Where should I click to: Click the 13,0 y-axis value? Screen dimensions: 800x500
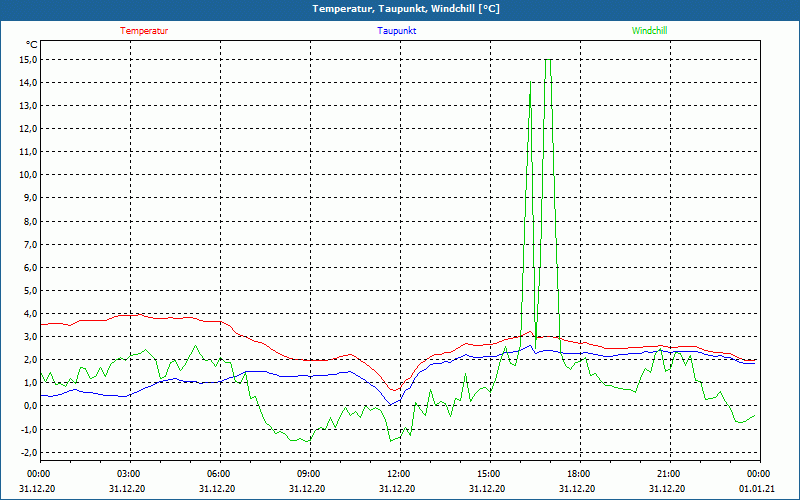29,106
